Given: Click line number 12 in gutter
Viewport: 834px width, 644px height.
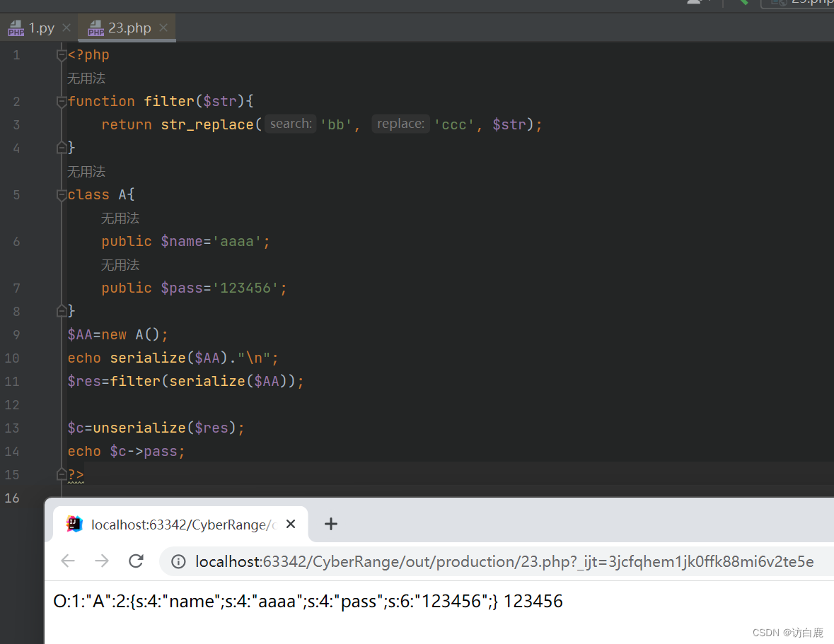Looking at the screenshot, I should [12, 405].
